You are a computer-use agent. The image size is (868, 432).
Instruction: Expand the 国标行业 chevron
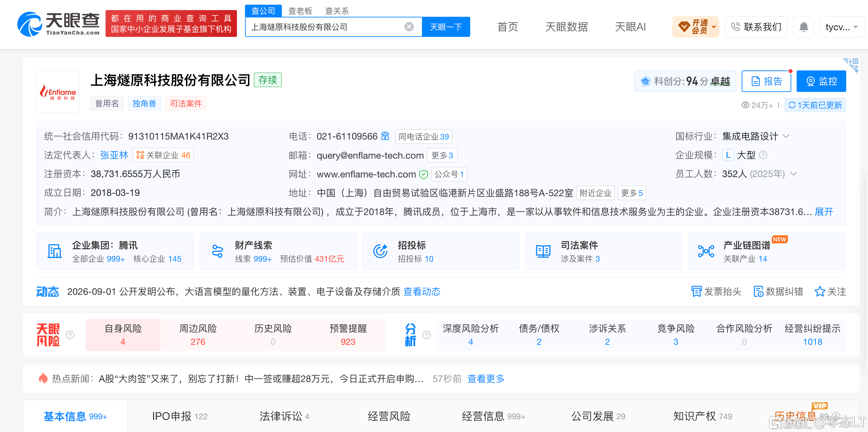tap(786, 136)
